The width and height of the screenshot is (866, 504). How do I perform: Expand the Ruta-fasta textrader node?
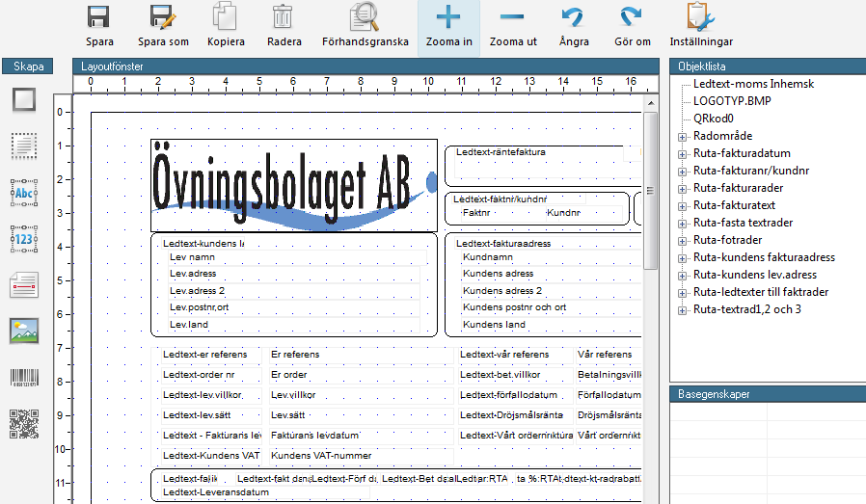point(683,224)
